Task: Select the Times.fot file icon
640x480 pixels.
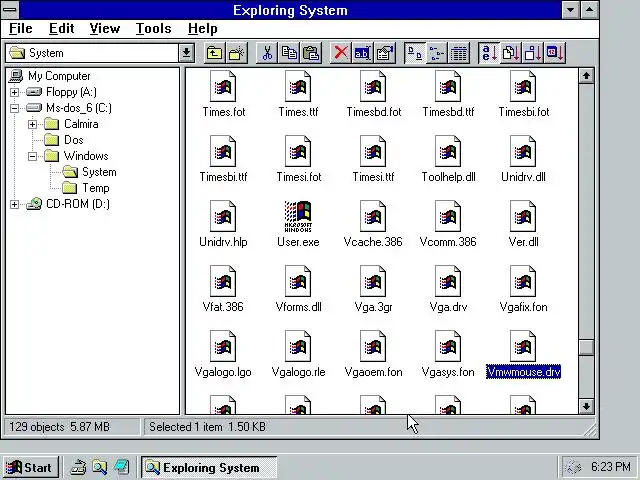Action: [x=223, y=87]
